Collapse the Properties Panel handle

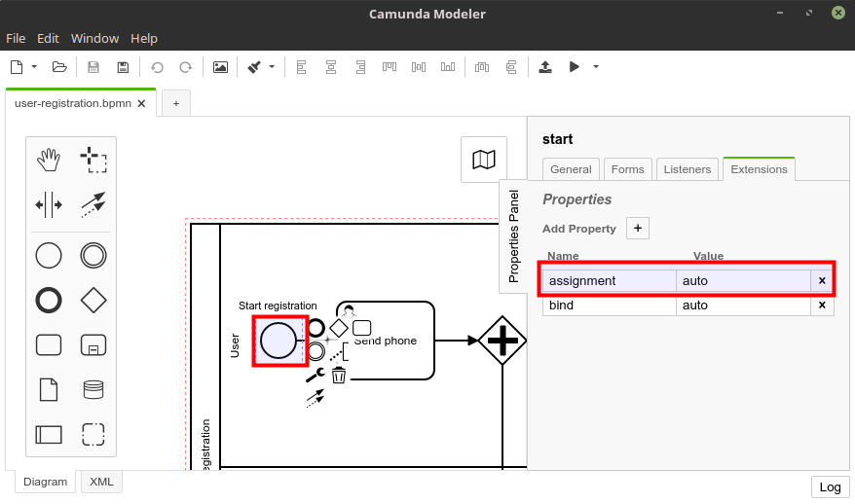point(513,236)
